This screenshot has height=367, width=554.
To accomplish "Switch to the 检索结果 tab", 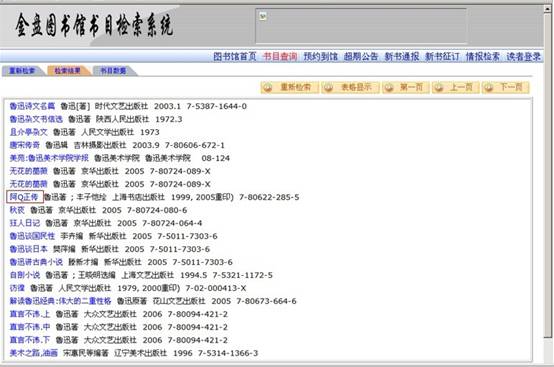I will point(67,71).
